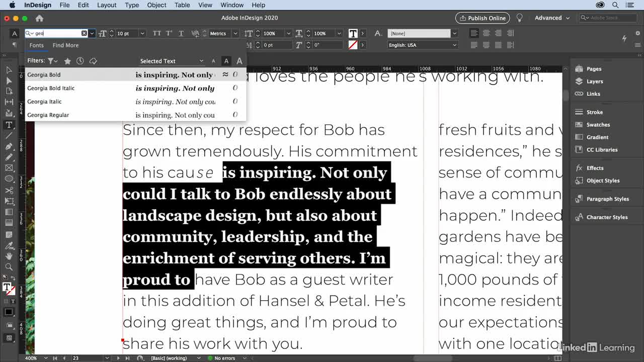Click the Publish Online button
This screenshot has height=362, width=644.
(482, 18)
